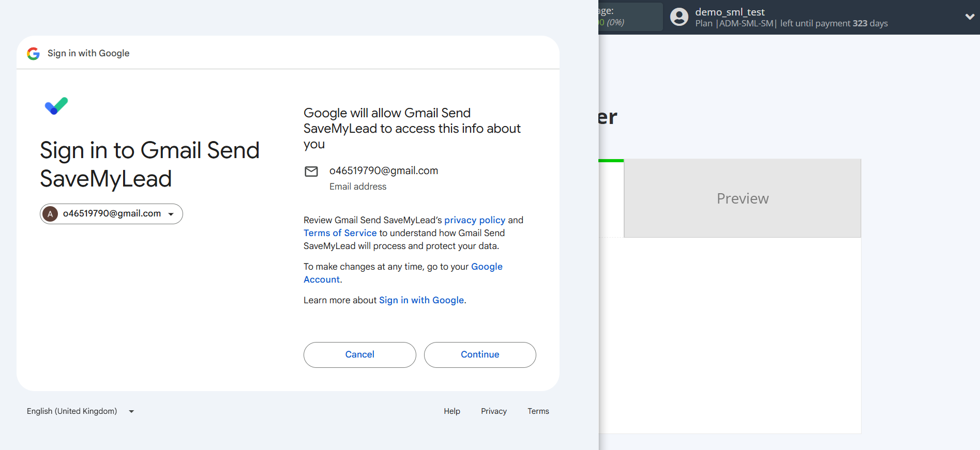980x450 pixels.
Task: Click the Continue button
Action: point(479,354)
